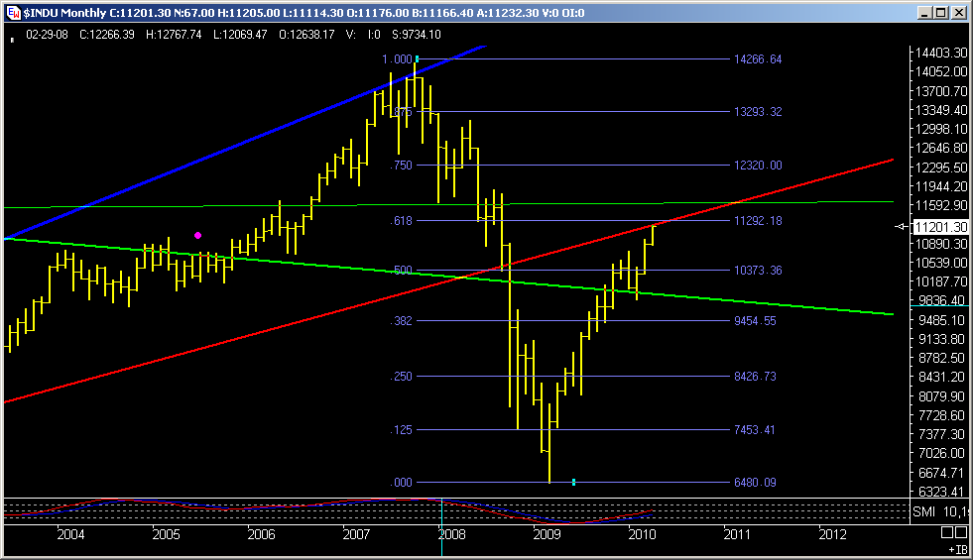
Task: Select the cyan anchor at Fibonacci .000 level
Action: (574, 483)
